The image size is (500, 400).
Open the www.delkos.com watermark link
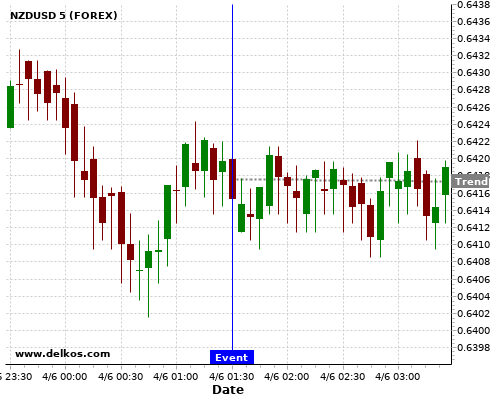[x=62, y=354]
